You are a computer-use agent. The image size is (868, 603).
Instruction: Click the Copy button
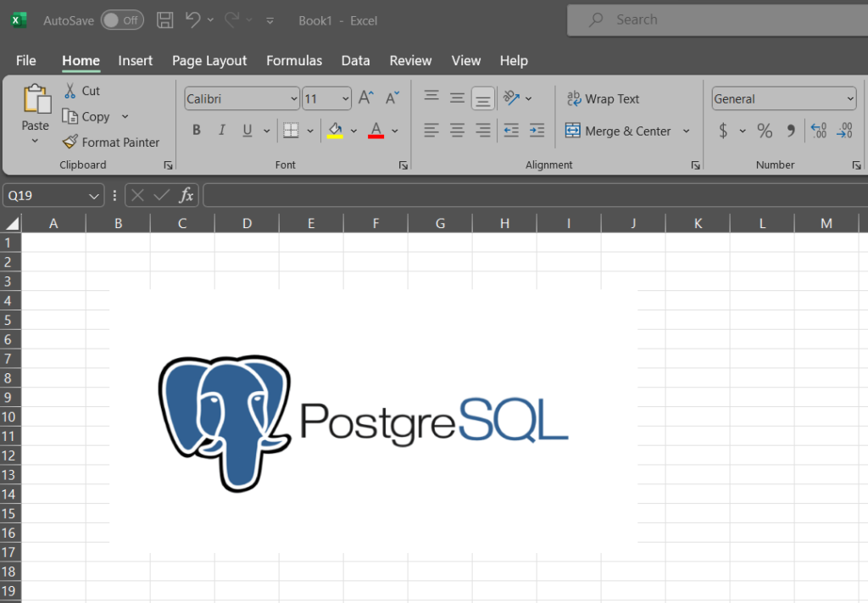pos(86,116)
